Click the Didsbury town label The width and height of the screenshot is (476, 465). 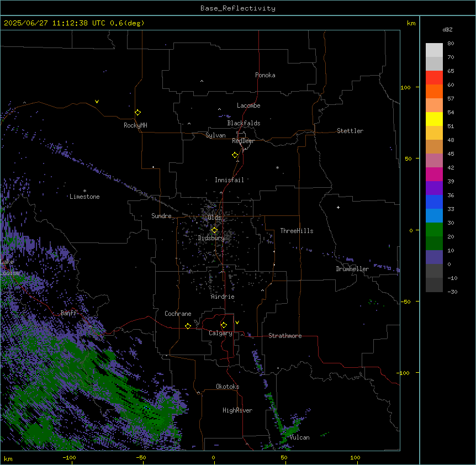click(x=211, y=238)
